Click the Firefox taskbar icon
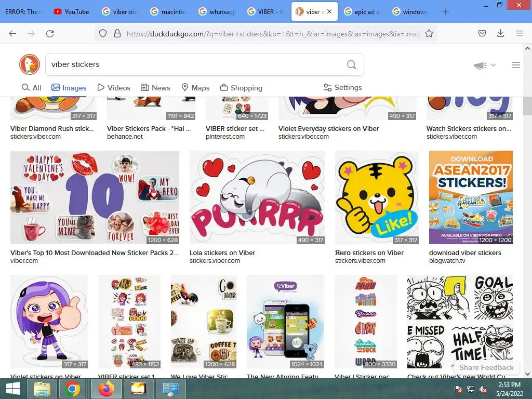The height and width of the screenshot is (399, 532). point(107,389)
